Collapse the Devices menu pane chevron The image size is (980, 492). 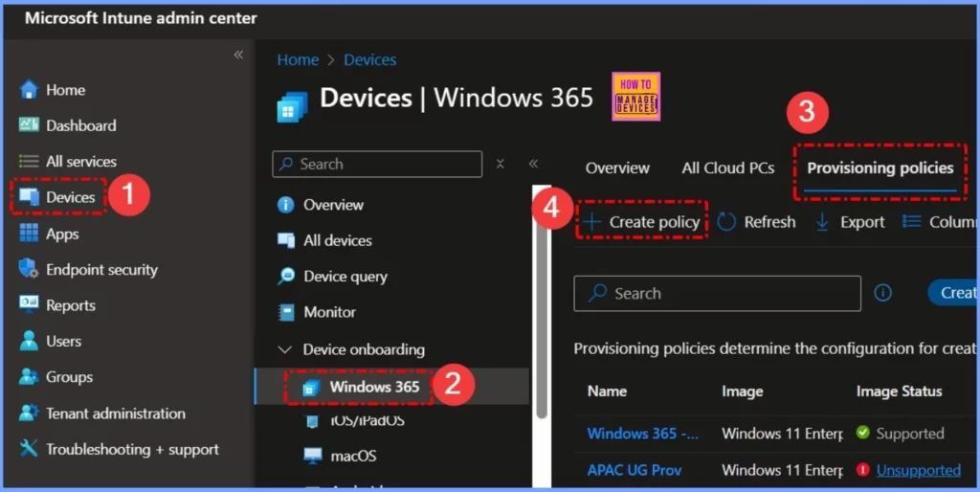point(533,164)
